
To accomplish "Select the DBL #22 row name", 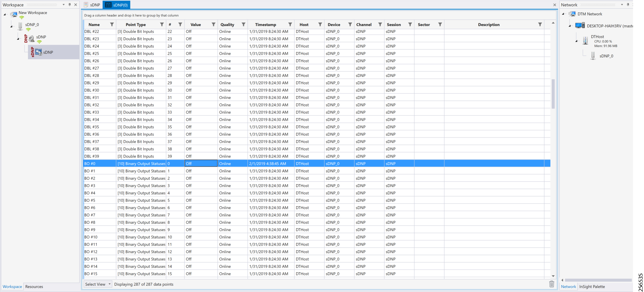I will click(92, 31).
